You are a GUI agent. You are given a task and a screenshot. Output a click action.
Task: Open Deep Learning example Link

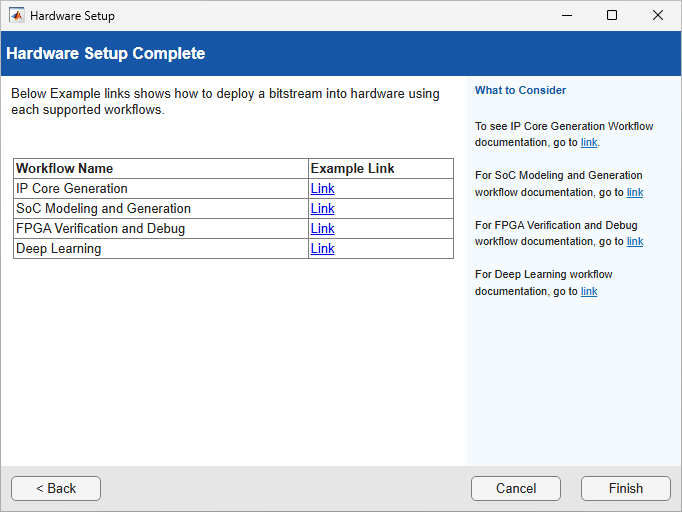322,248
